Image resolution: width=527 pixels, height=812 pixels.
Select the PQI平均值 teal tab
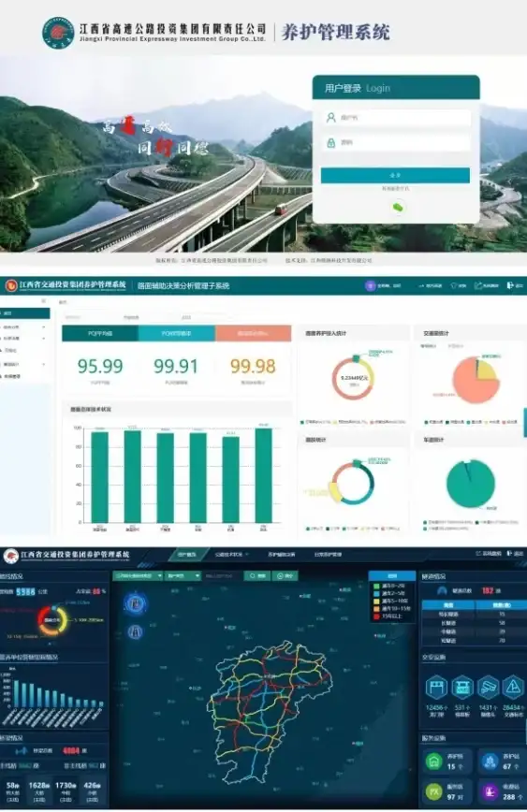coord(100,333)
